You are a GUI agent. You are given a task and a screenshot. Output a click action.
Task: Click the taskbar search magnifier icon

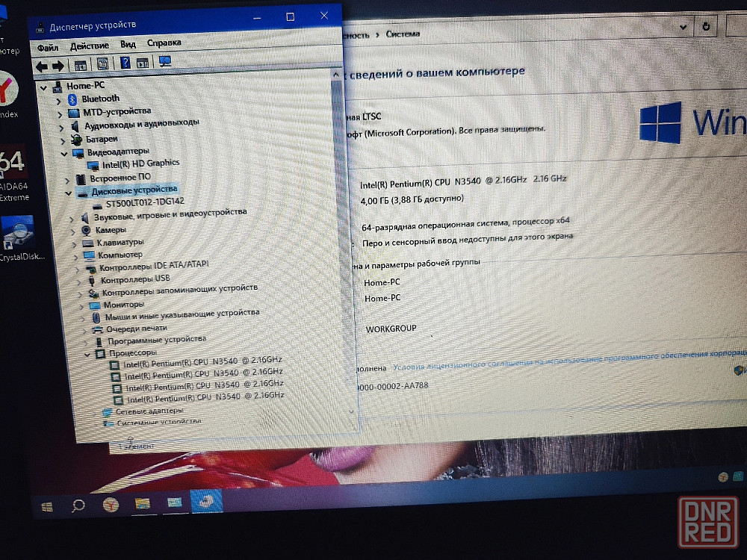click(x=78, y=505)
